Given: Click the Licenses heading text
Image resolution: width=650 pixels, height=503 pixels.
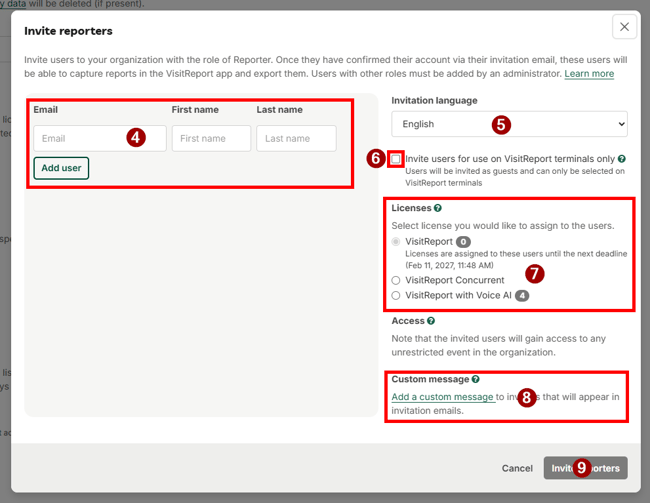Looking at the screenshot, I should (411, 208).
